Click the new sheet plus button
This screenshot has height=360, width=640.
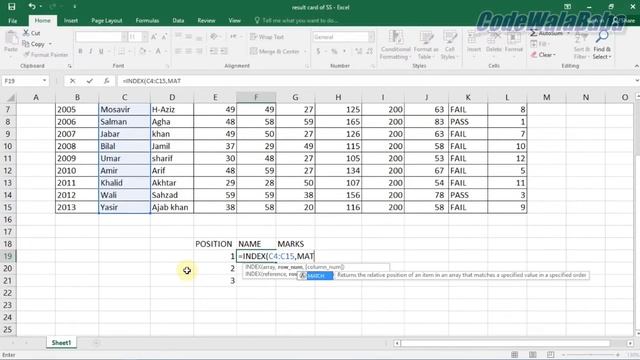[96, 343]
